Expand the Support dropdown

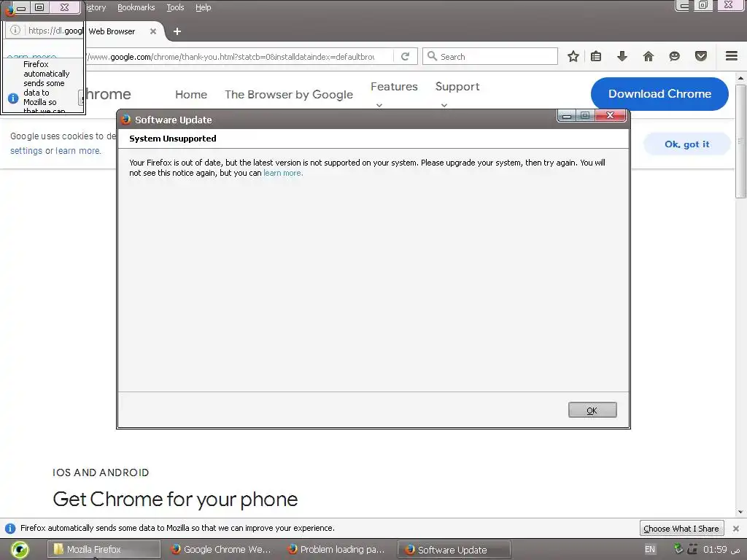pos(457,94)
